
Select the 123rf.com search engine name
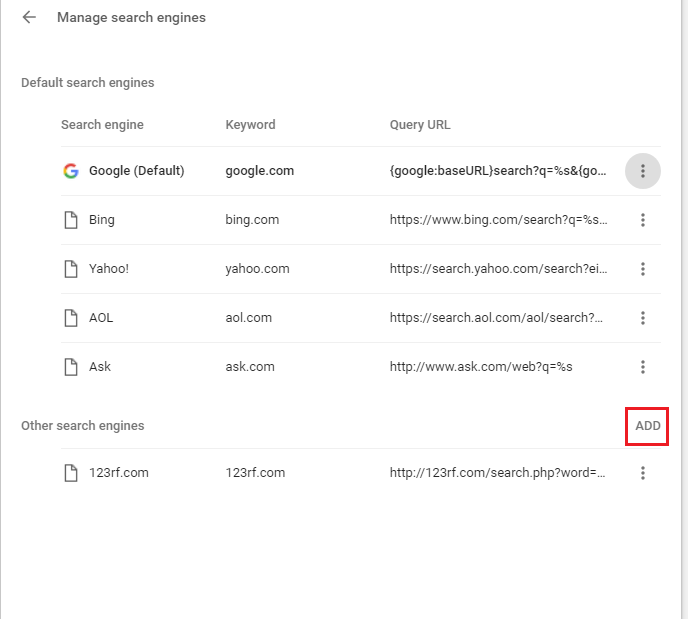click(118, 473)
